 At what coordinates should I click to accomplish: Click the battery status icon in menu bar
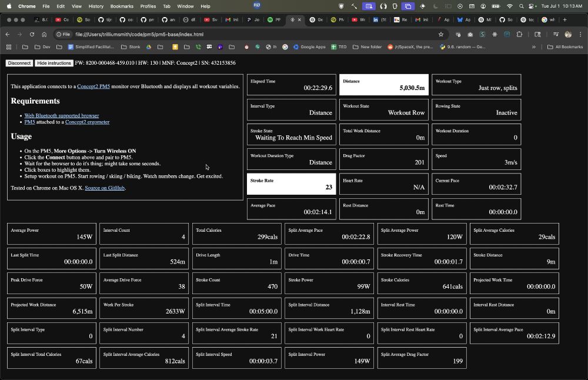(496, 6)
